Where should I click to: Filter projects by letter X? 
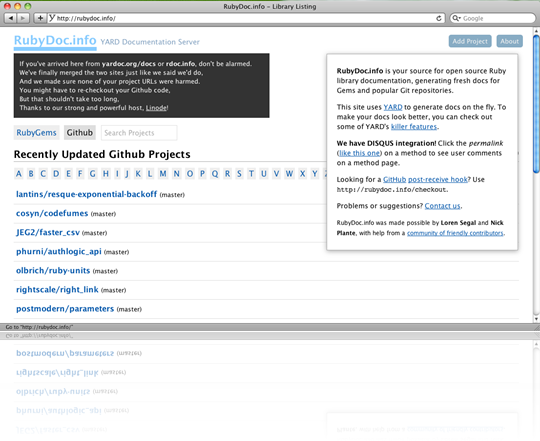[x=302, y=174]
